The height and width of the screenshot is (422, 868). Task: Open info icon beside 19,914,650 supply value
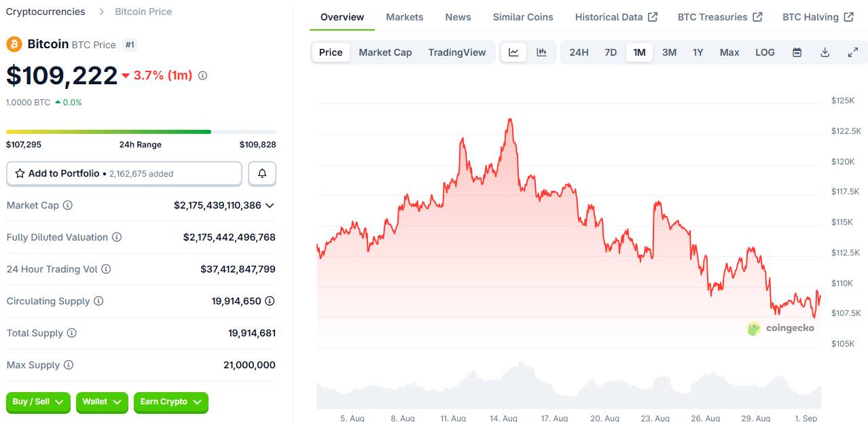(x=270, y=301)
